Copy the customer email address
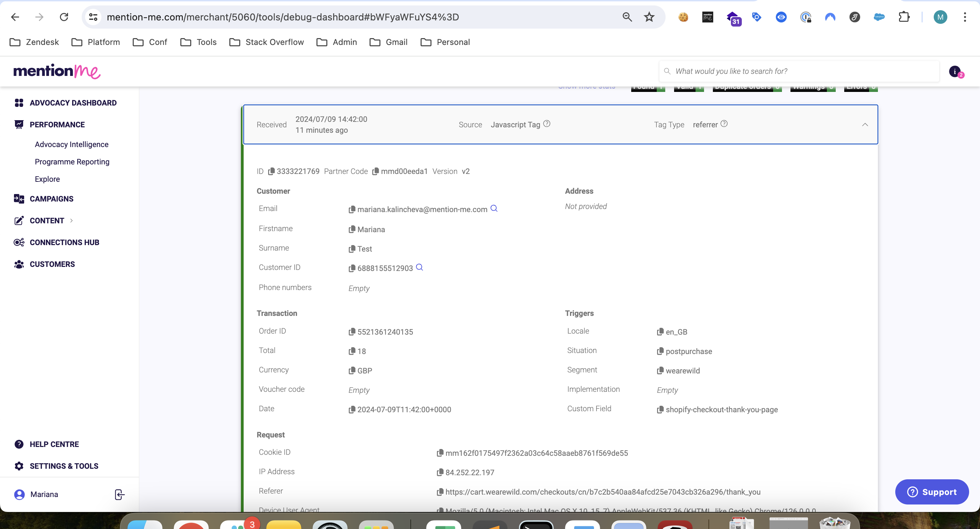The width and height of the screenshot is (980, 529). point(352,210)
